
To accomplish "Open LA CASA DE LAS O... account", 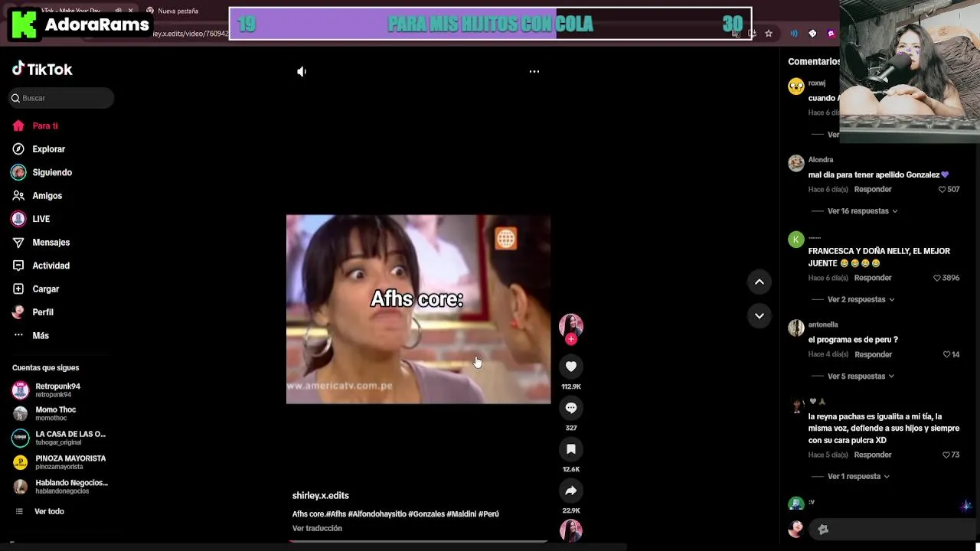I will click(x=59, y=438).
